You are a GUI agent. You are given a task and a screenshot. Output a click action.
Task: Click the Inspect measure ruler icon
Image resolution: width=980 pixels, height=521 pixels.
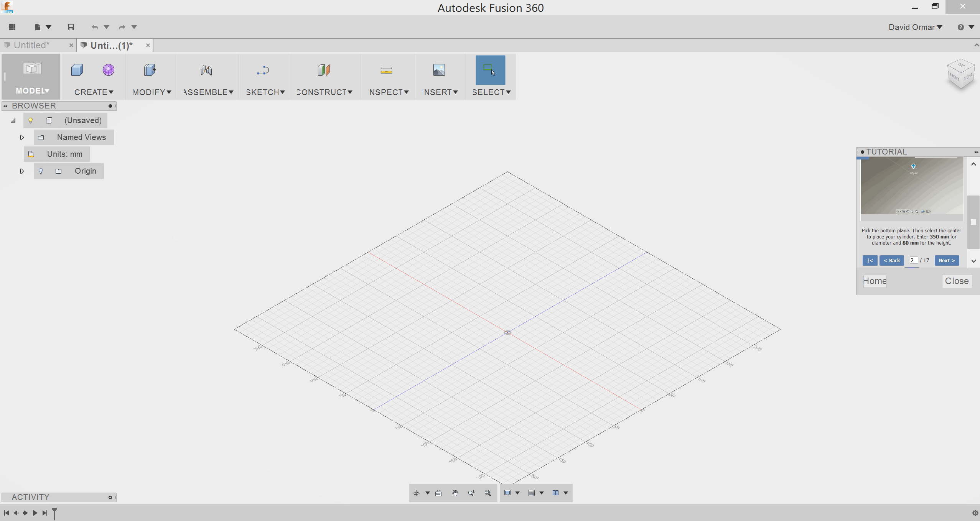tap(386, 70)
